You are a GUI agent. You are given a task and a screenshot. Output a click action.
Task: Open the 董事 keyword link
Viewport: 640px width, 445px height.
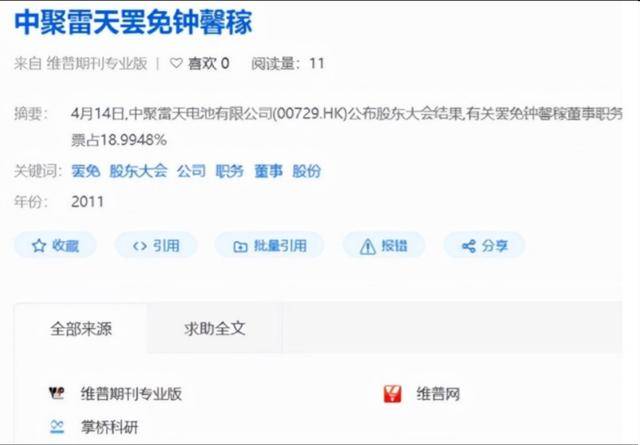click(268, 171)
